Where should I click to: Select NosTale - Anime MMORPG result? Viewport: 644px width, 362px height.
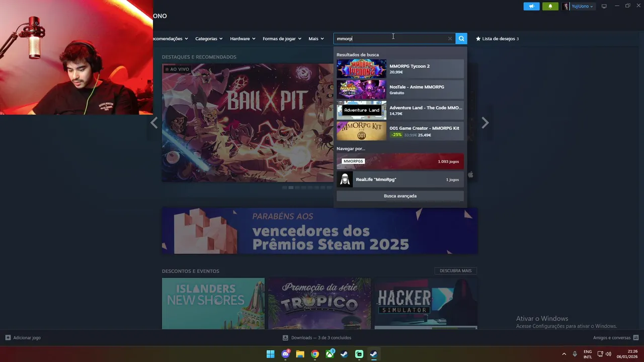(400, 89)
